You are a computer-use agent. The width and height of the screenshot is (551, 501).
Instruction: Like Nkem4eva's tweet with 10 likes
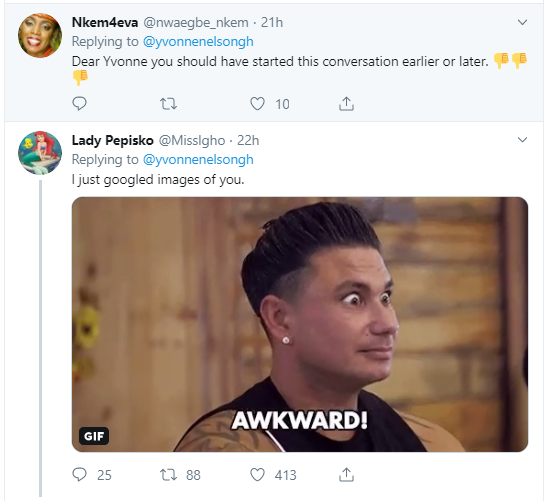click(257, 104)
